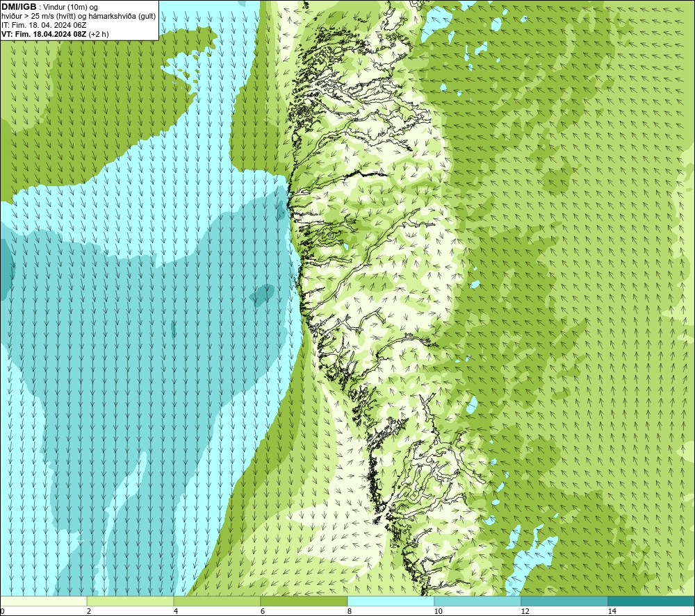Click the 'DMI/IGB : Vindur (10m) og' title line

49,7
